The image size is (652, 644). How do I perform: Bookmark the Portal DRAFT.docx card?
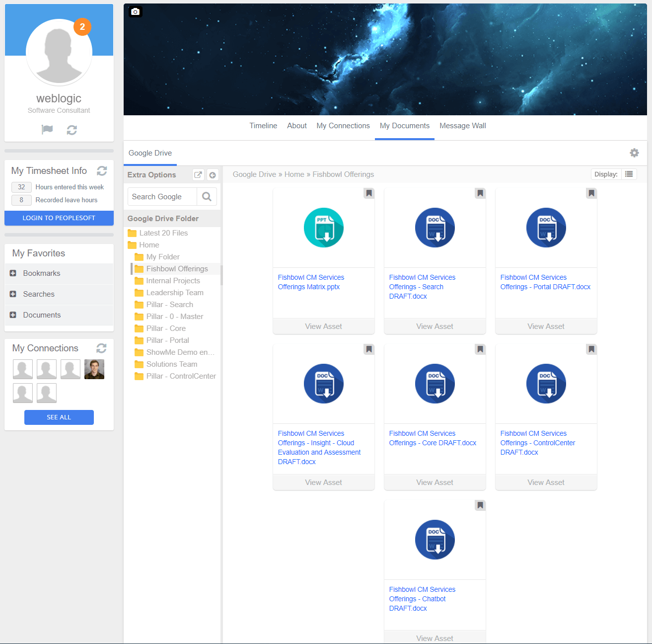coord(591,193)
